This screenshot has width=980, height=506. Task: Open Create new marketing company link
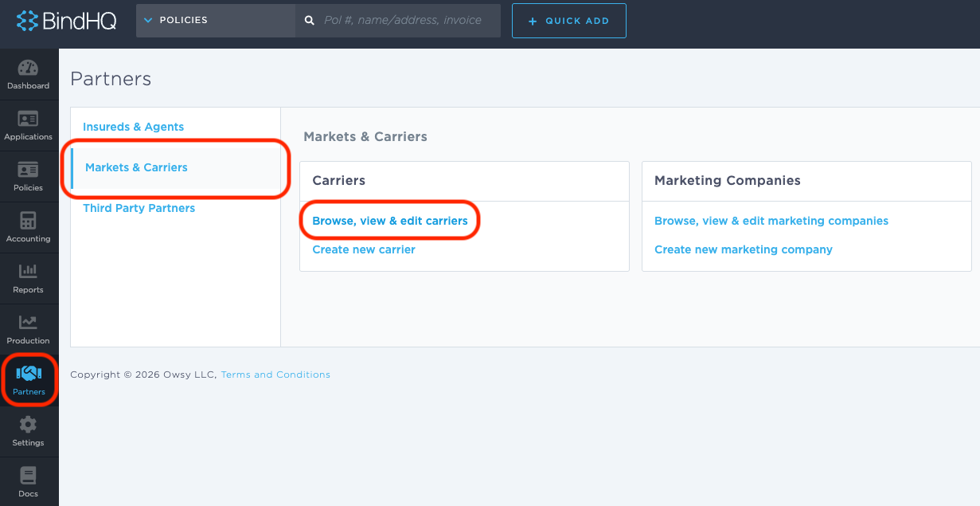[744, 249]
